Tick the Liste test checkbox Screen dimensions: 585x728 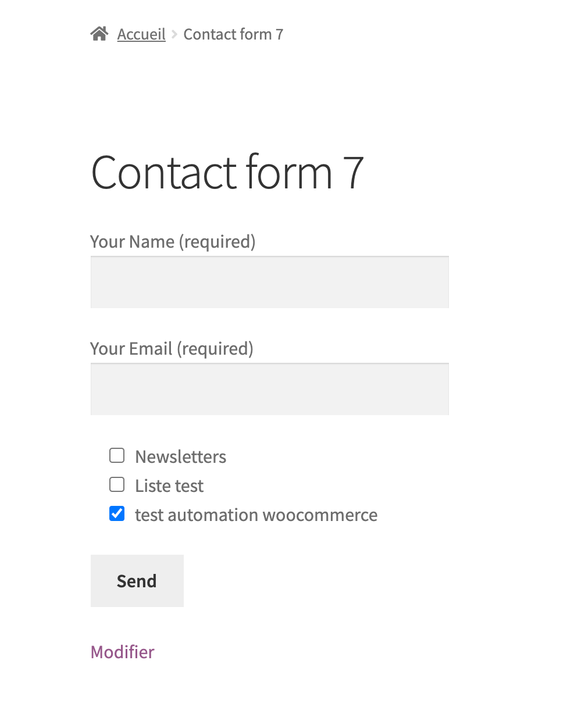coord(117,484)
